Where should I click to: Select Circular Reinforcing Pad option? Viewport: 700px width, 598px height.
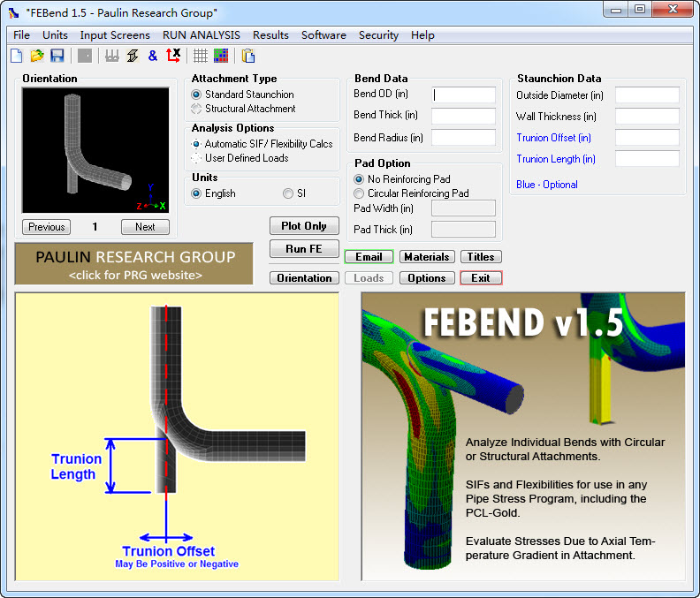tap(411, 193)
